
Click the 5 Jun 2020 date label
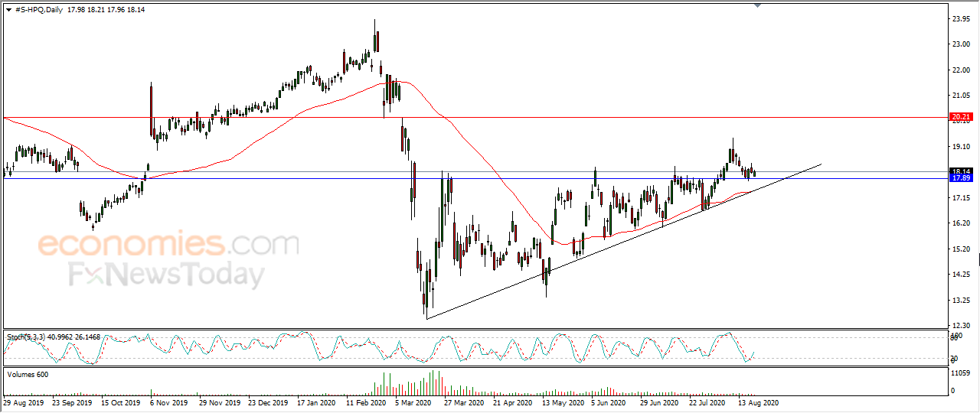coord(609,402)
